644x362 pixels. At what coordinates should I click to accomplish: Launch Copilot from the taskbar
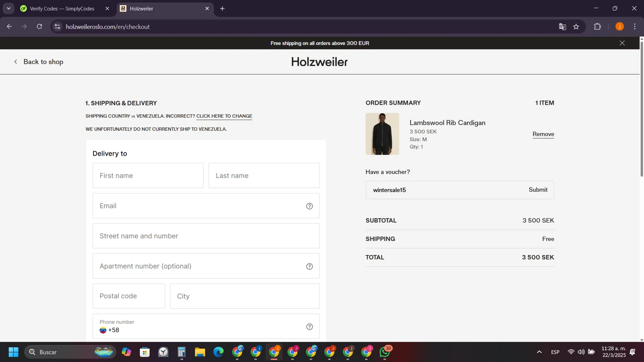(x=126, y=352)
